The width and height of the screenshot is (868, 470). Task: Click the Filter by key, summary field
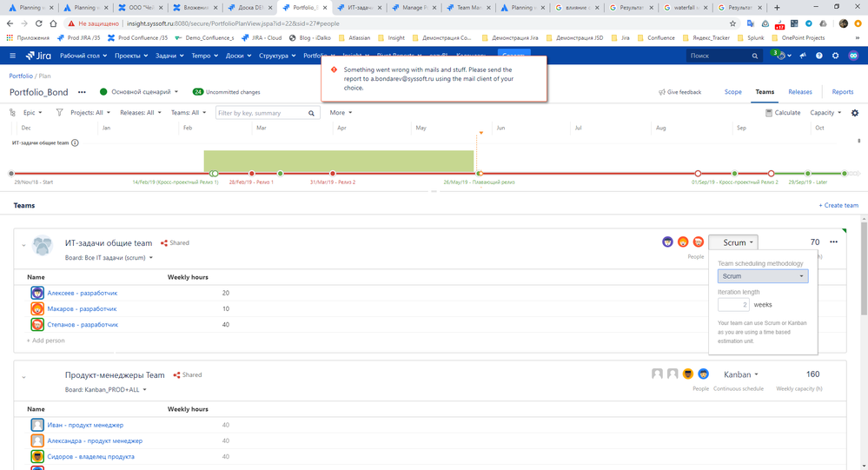pyautogui.click(x=268, y=113)
